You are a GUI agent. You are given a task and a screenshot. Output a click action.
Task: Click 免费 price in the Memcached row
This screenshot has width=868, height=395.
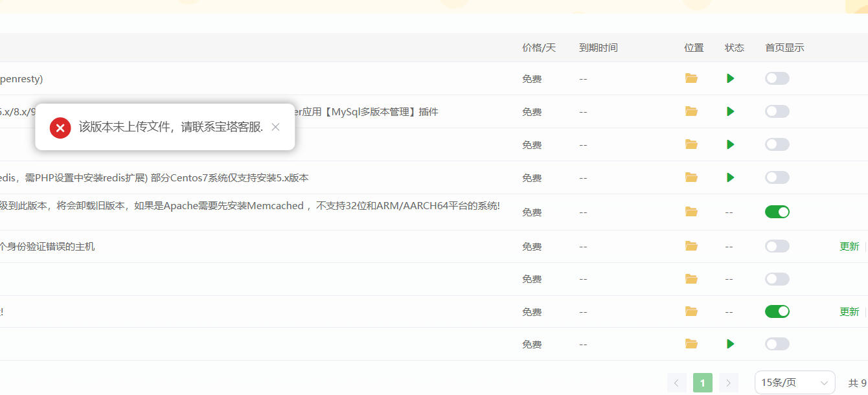532,212
